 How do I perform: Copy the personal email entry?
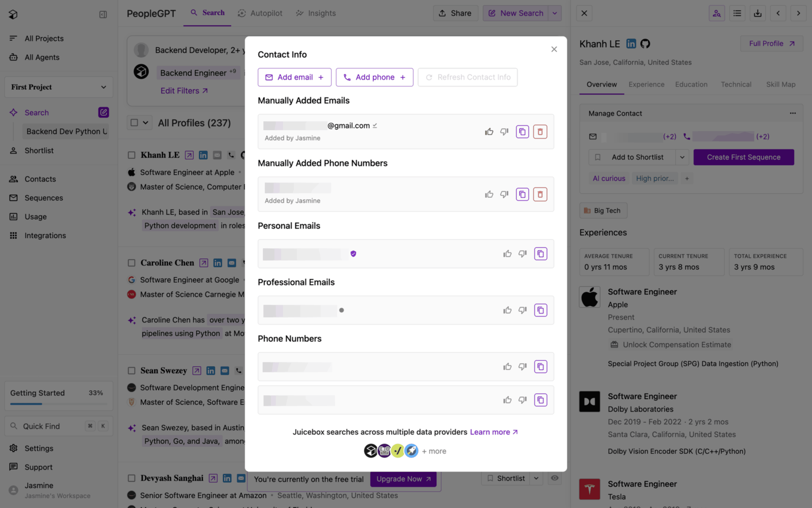coord(540,254)
